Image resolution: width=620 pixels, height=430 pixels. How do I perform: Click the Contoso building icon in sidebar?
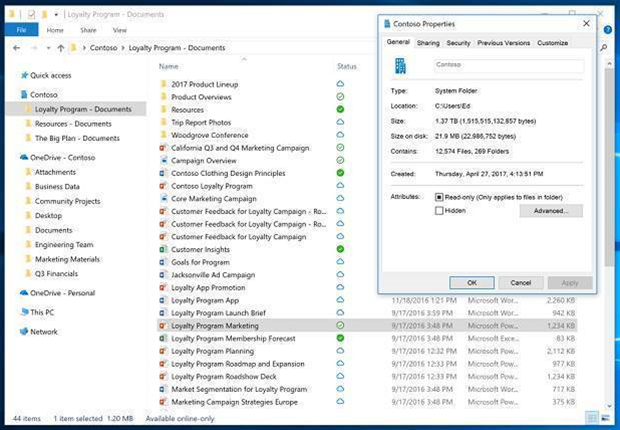point(24,95)
